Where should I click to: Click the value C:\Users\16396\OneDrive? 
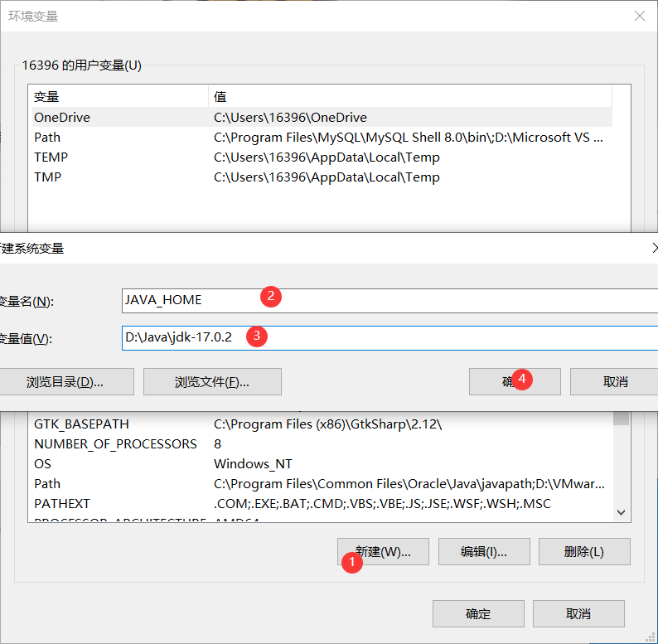pos(290,117)
